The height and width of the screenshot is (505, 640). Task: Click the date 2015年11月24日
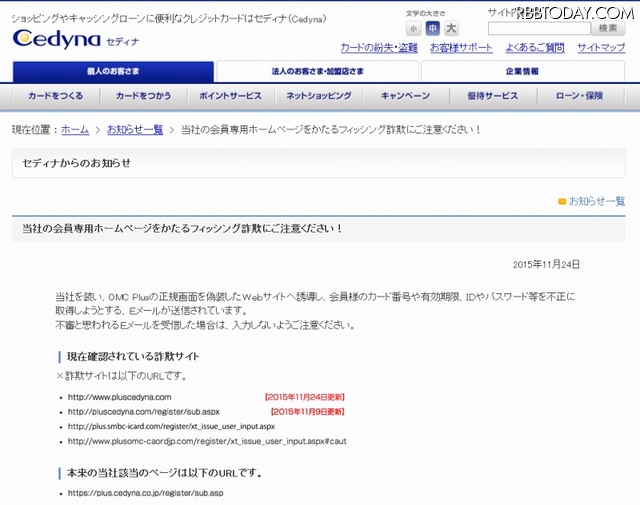pyautogui.click(x=546, y=265)
